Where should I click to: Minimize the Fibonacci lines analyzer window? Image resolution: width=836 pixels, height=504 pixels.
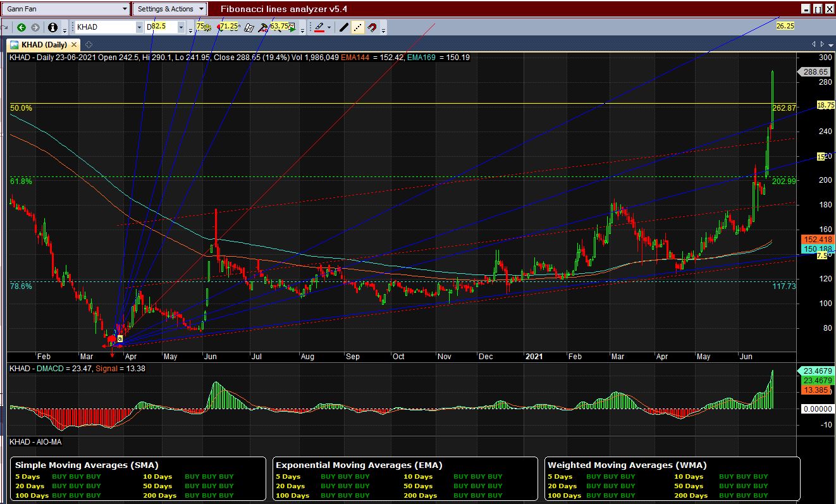[x=806, y=9]
